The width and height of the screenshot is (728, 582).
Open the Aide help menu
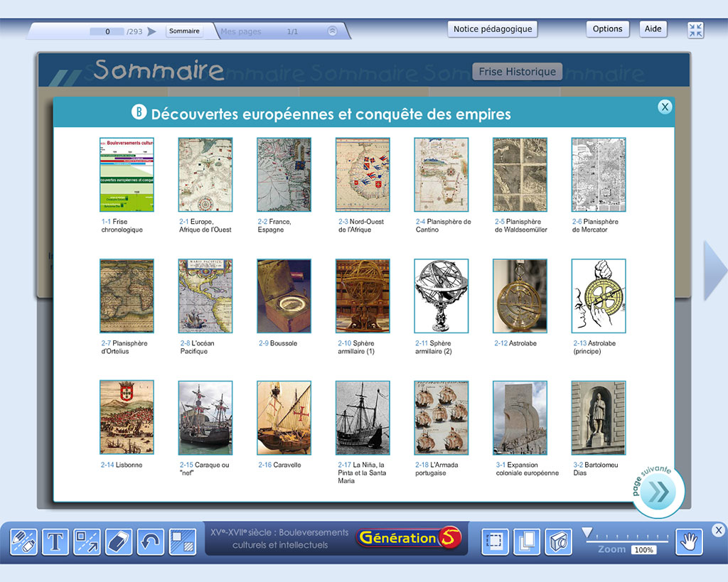click(x=653, y=29)
